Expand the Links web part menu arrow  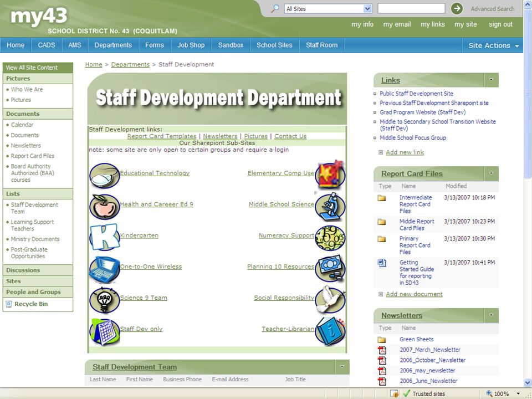click(x=491, y=80)
